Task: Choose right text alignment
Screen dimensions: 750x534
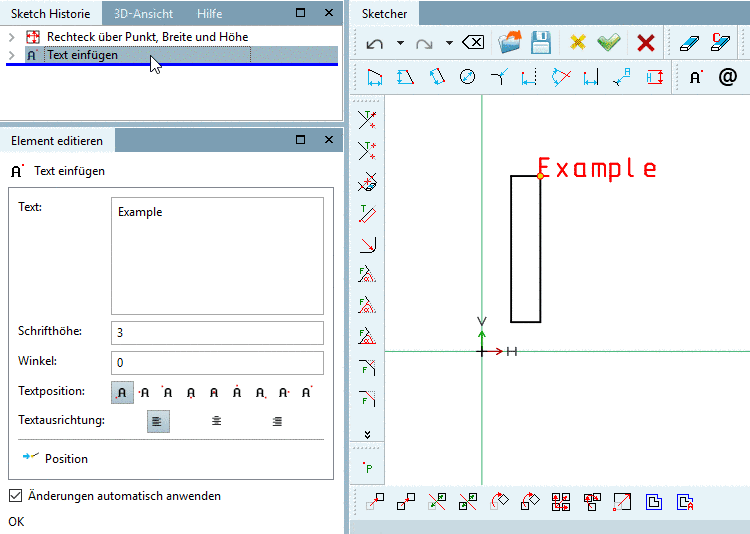Action: click(x=277, y=421)
